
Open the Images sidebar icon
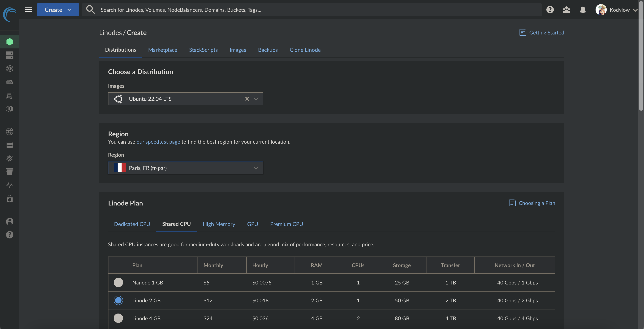point(10,109)
